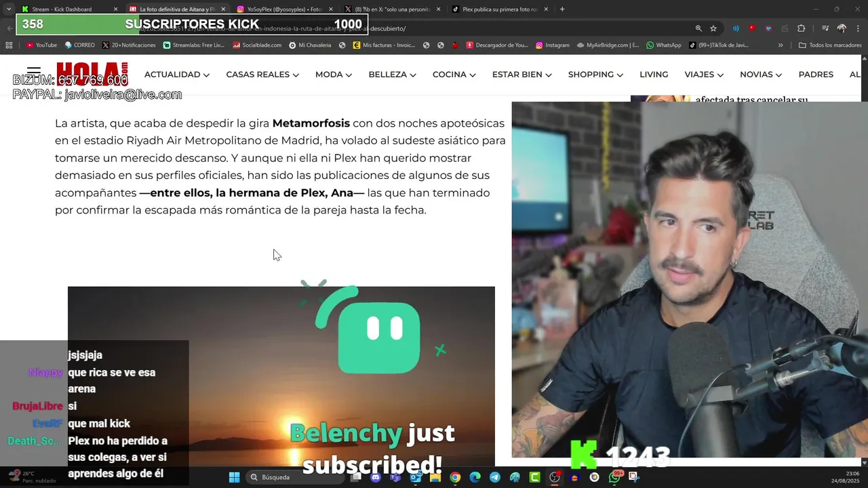
Task: Open the browser zoom magnifier icon
Action: pyautogui.click(x=698, y=28)
